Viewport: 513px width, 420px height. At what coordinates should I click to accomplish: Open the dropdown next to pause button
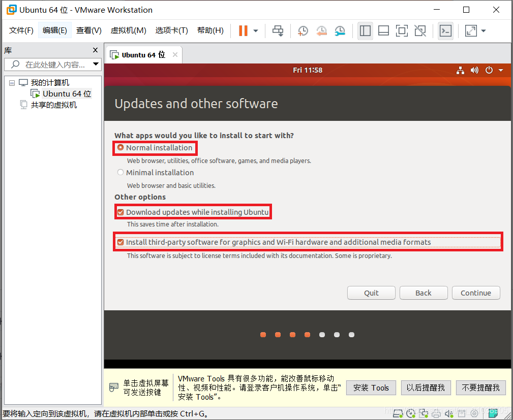[x=256, y=31]
